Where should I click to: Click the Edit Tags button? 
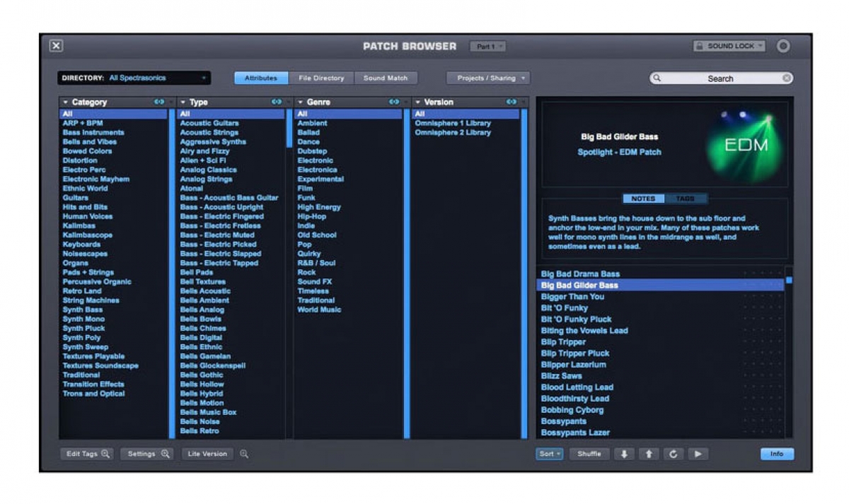[x=88, y=454]
